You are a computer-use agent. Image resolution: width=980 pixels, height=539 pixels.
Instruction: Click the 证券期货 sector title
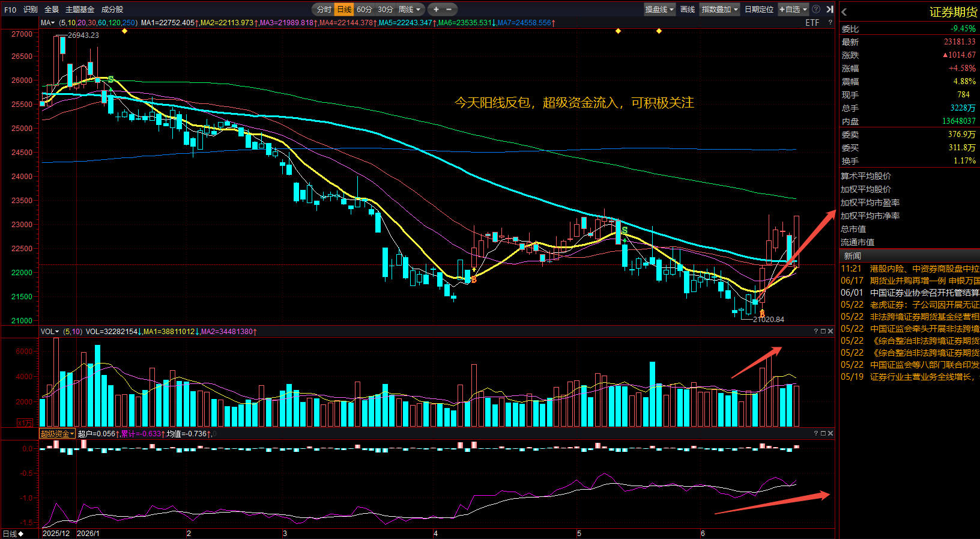click(x=953, y=12)
